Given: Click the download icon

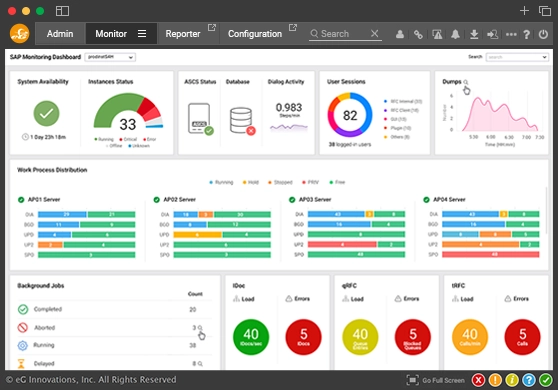Looking at the screenshot, I should tap(474, 34).
